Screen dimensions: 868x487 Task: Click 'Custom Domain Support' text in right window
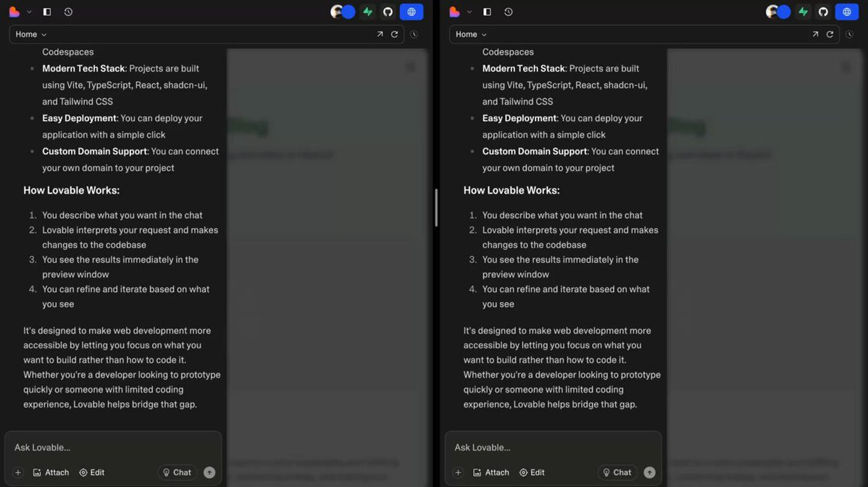[x=535, y=151]
